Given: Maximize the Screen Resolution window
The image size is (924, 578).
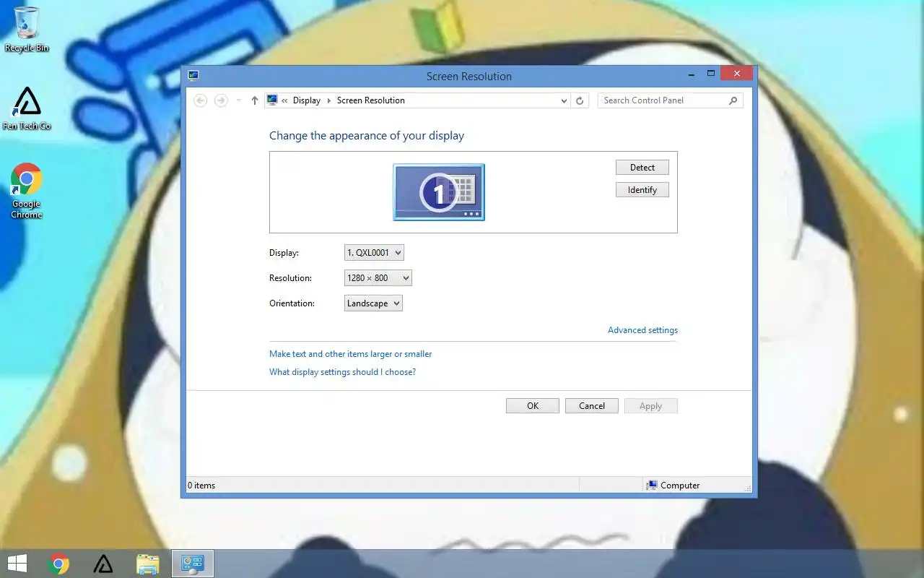Looking at the screenshot, I should pos(711,74).
